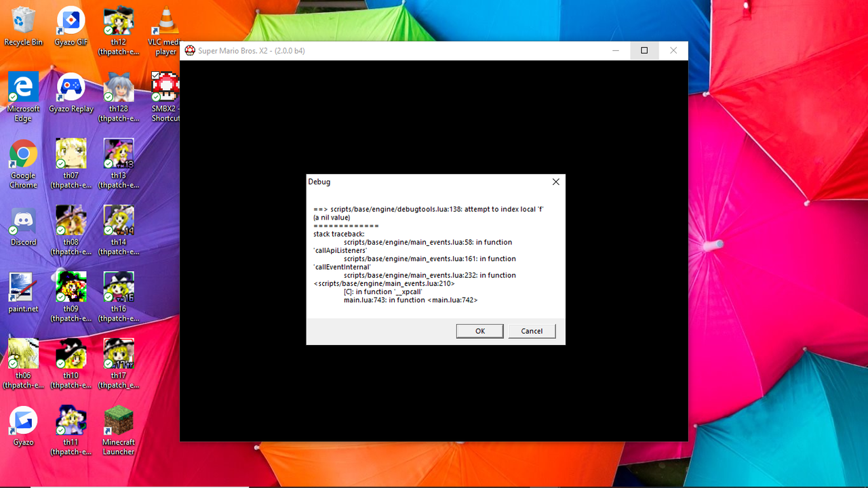Screen dimensions: 868x488
Task: Click the 'Super Mario Bros. X2 - (2.0.0 b4)' window title
Action: (x=252, y=51)
